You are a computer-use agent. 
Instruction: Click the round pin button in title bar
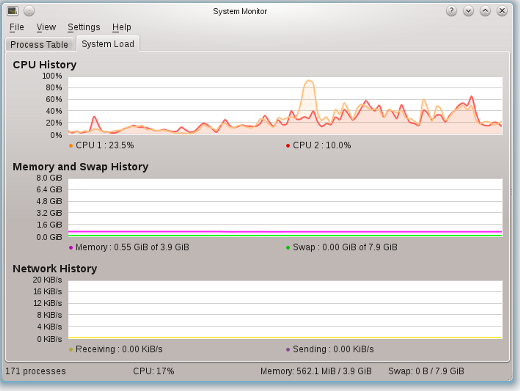(29, 11)
